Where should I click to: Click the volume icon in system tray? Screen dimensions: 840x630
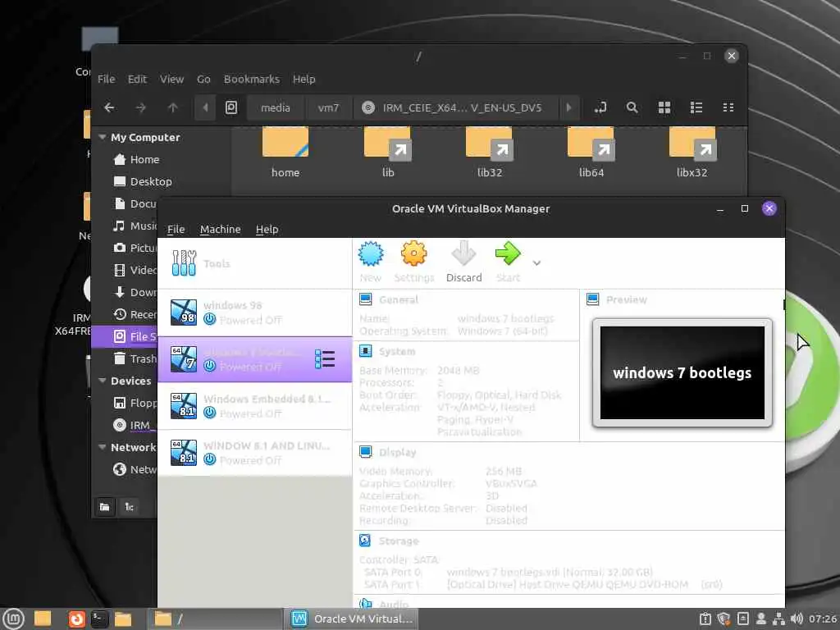point(797,619)
